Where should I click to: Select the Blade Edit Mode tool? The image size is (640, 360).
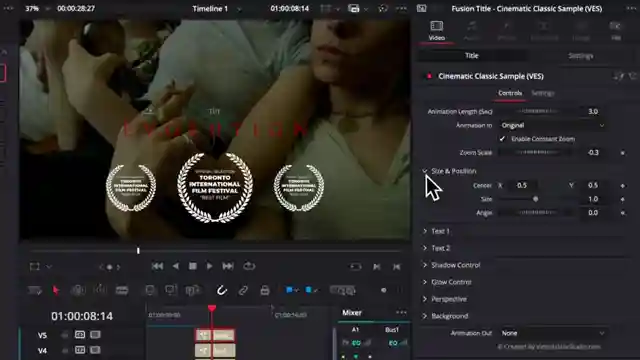122,290
